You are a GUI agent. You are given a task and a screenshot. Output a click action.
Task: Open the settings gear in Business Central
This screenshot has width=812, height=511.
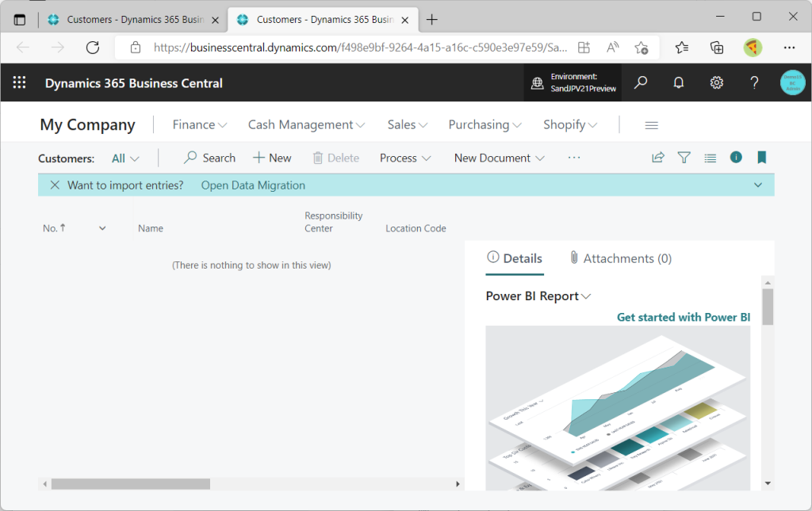(x=716, y=82)
